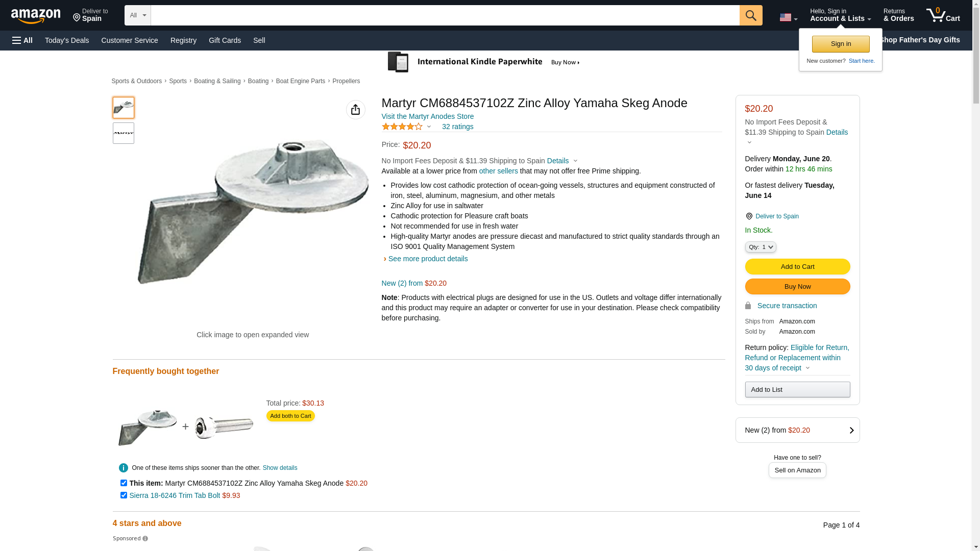Click the Amazon logo
980x551 pixels.
[36, 16]
